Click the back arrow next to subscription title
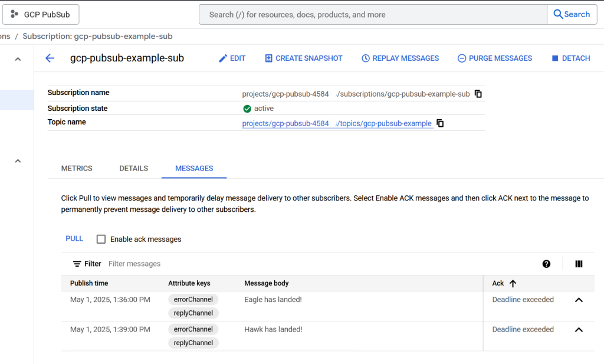Image resolution: width=604 pixels, height=364 pixels. pyautogui.click(x=50, y=58)
